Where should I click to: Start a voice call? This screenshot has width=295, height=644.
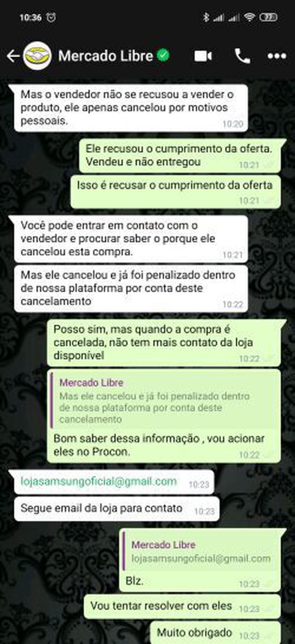242,56
